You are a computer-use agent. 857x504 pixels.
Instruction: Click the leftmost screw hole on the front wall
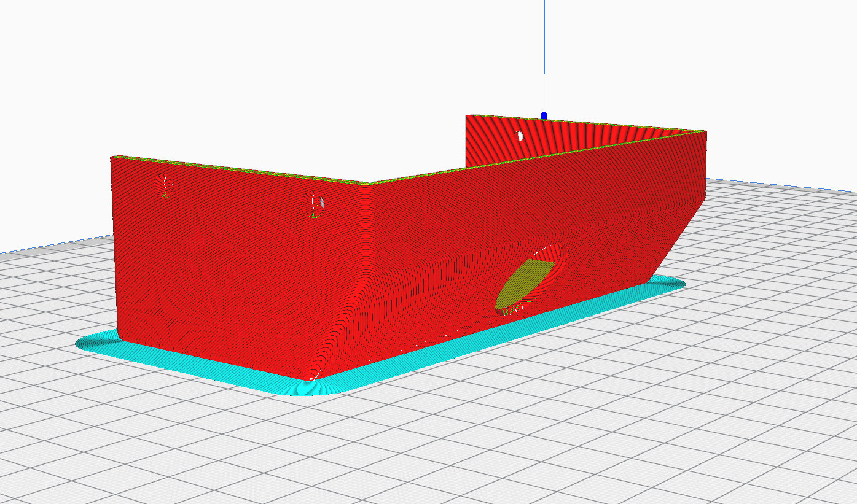click(165, 185)
